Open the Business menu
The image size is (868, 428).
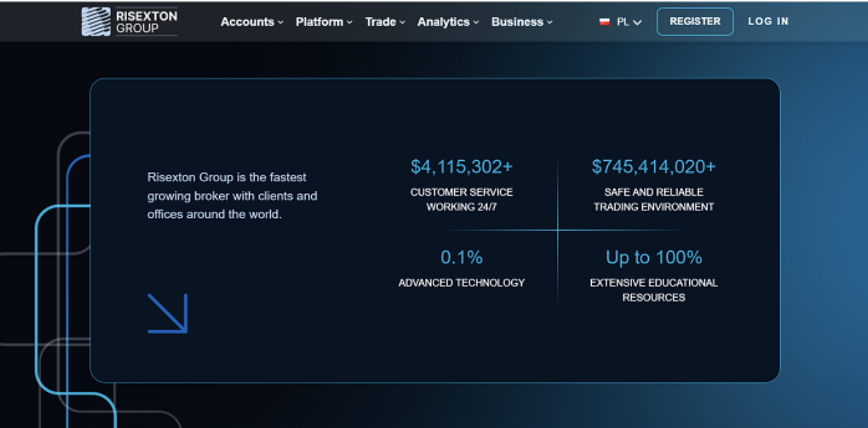(x=522, y=22)
